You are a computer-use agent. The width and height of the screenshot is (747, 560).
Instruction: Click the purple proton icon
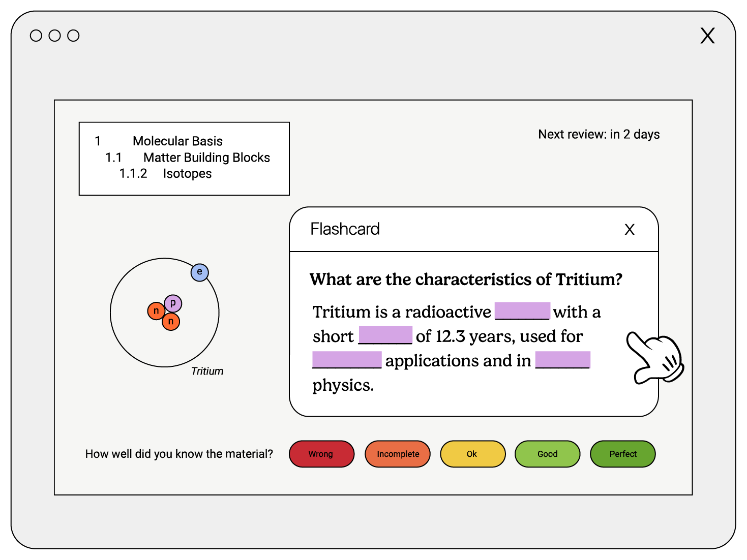pos(173,303)
